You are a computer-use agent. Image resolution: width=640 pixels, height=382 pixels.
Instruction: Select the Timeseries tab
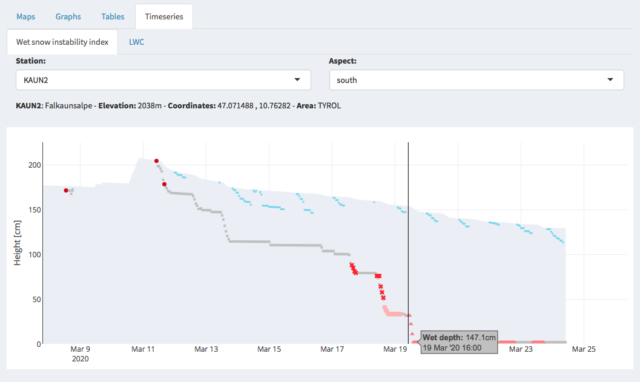point(164,17)
